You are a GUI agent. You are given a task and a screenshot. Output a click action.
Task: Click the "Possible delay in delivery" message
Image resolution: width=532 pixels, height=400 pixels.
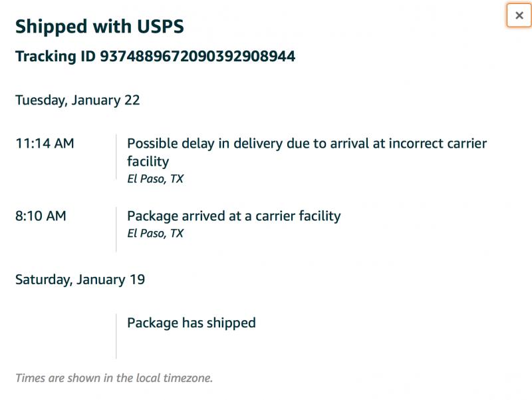coord(307,144)
